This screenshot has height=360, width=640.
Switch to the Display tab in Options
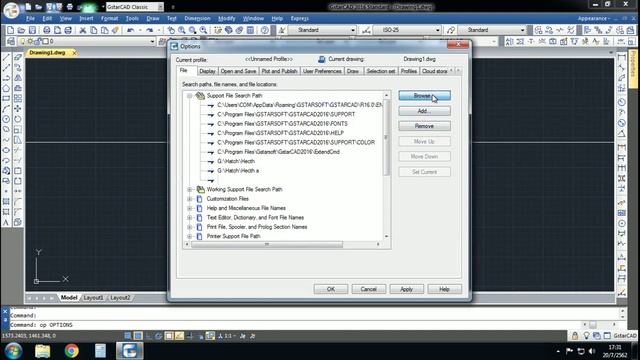207,71
